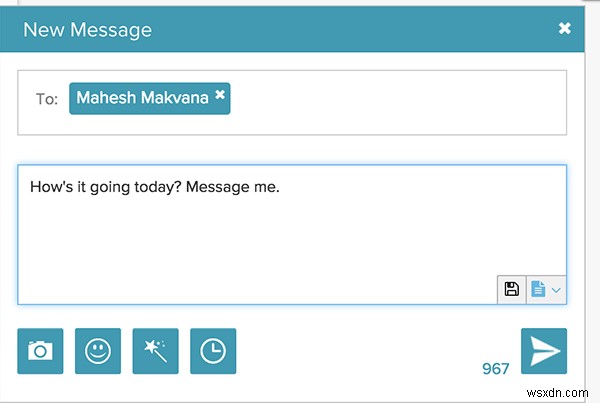Expand the template dropdown chevron
Image resolution: width=600 pixels, height=403 pixels.
(557, 290)
